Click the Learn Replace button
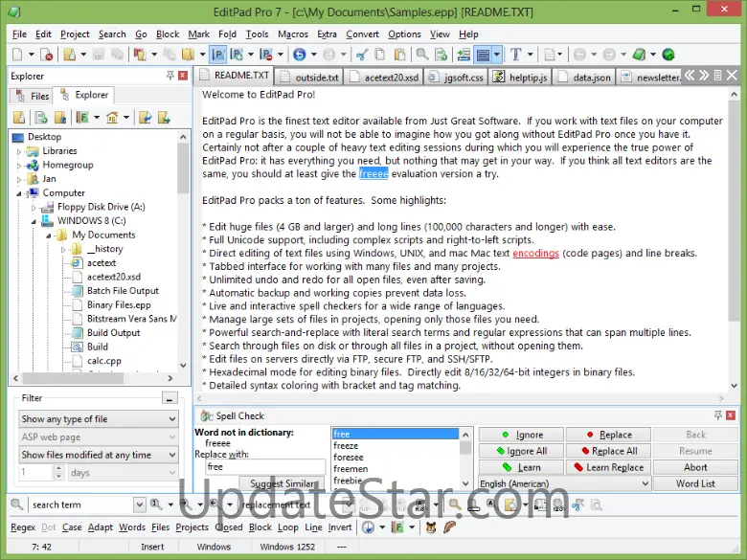 click(x=608, y=467)
